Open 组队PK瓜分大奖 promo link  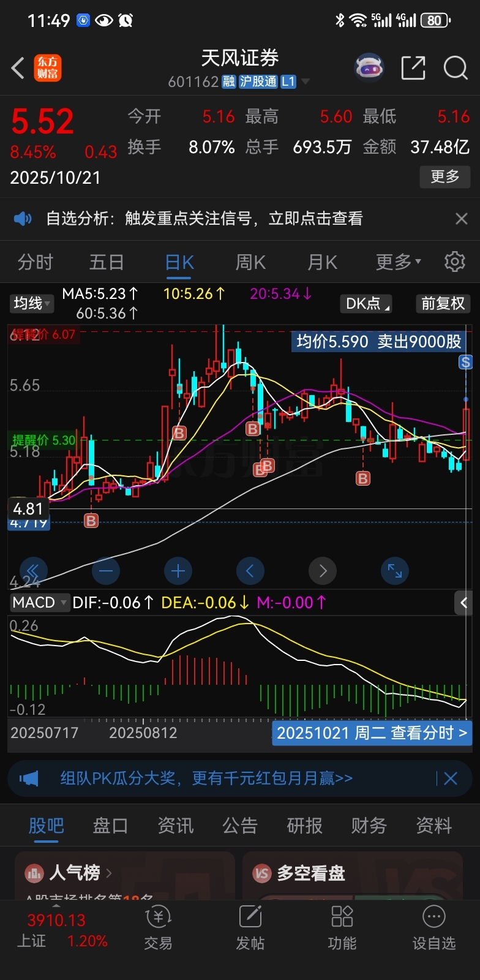[206, 778]
